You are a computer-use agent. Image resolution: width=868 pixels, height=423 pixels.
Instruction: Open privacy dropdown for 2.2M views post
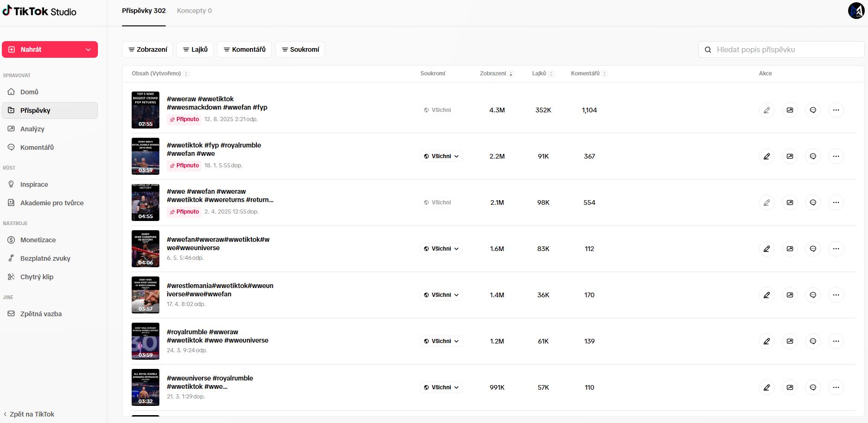point(441,156)
